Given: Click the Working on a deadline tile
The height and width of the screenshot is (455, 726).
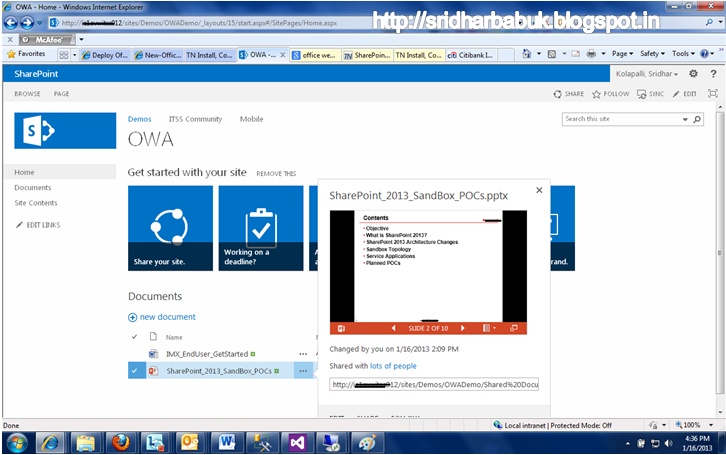Looking at the screenshot, I should click(x=261, y=228).
